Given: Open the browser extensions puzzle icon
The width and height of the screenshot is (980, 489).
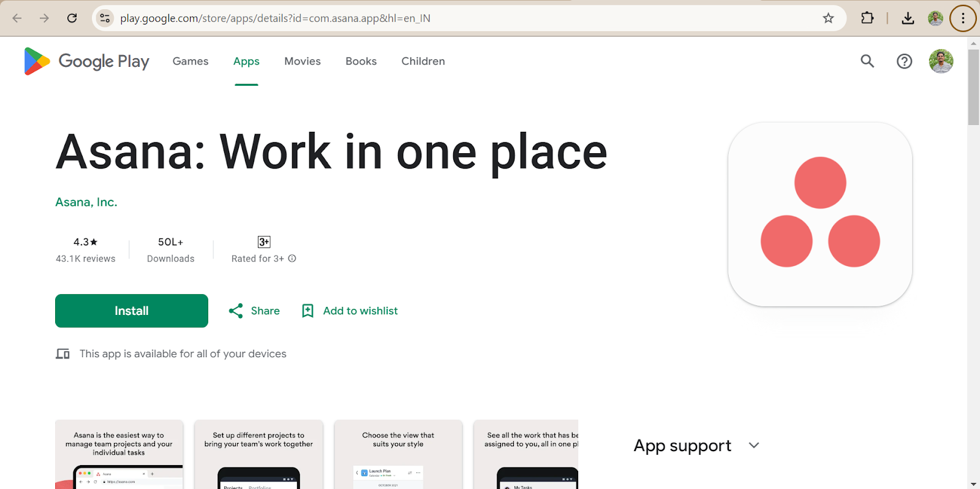Looking at the screenshot, I should coord(867,18).
